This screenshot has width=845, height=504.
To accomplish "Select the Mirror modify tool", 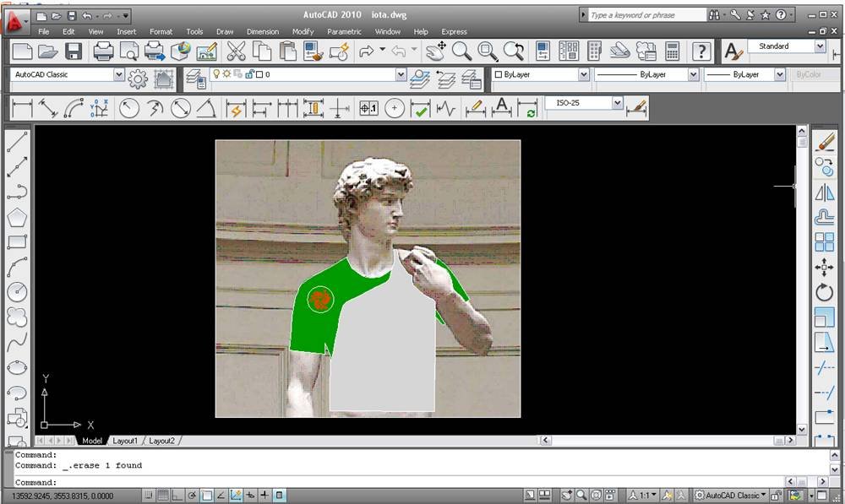I will pyautogui.click(x=825, y=192).
